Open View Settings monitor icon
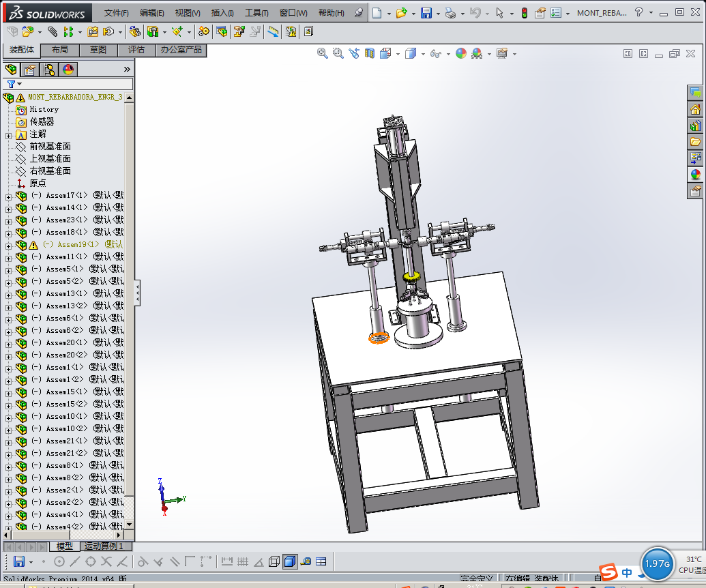This screenshot has height=588, width=706. (x=502, y=53)
